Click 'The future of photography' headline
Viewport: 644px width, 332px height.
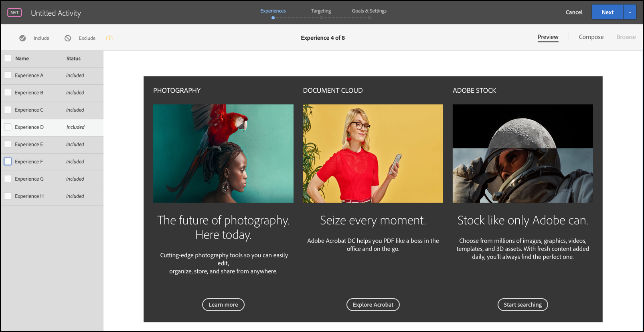[x=223, y=227]
